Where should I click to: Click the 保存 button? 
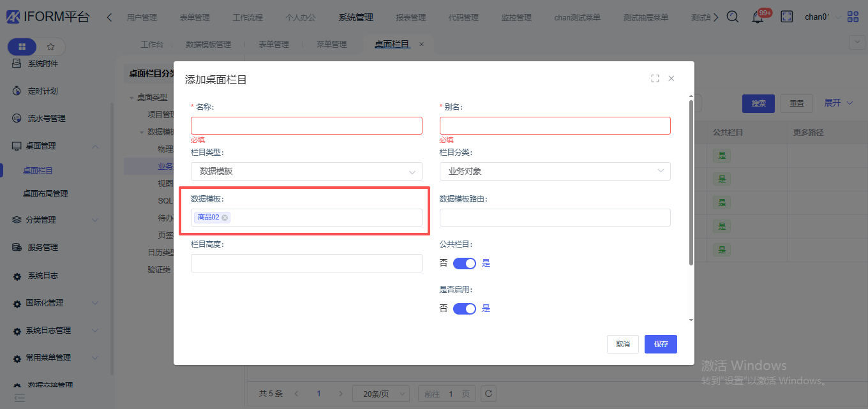(x=661, y=344)
